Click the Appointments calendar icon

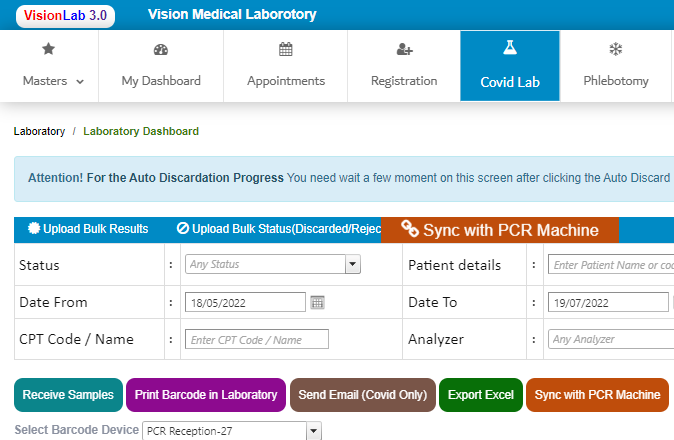tap(286, 49)
